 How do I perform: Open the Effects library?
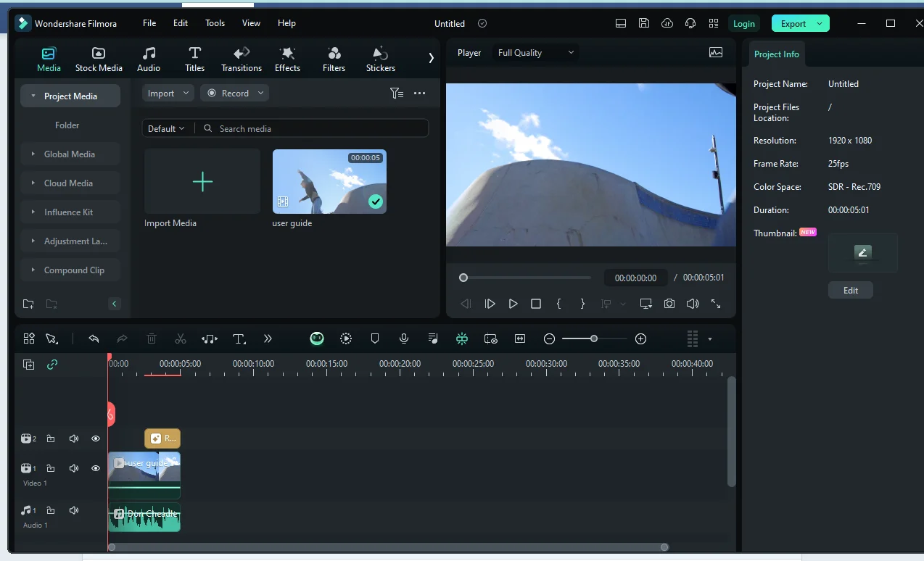[x=287, y=59]
